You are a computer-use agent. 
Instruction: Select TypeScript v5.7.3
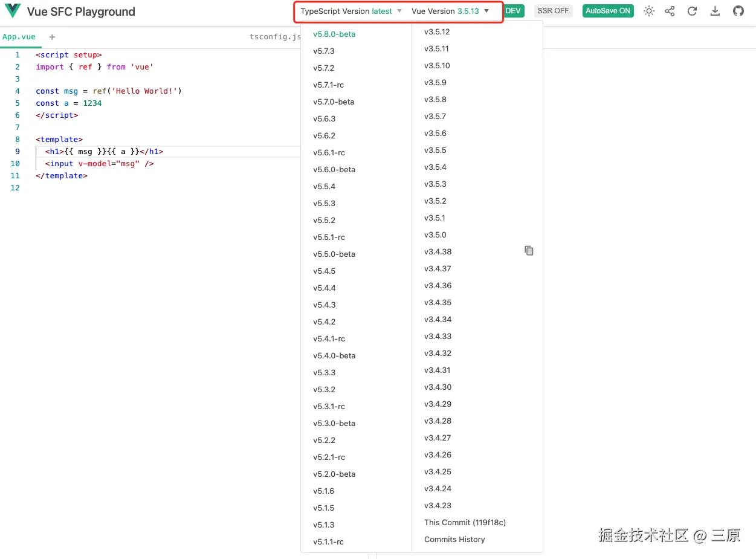click(324, 51)
